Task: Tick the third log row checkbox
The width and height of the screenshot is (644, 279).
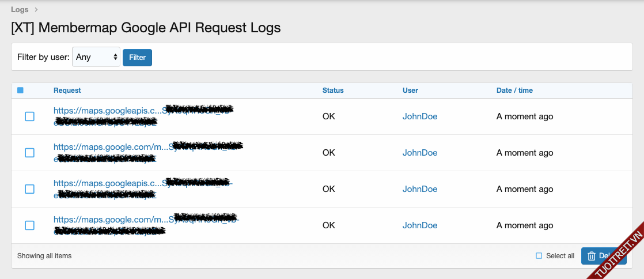Action: 29,189
